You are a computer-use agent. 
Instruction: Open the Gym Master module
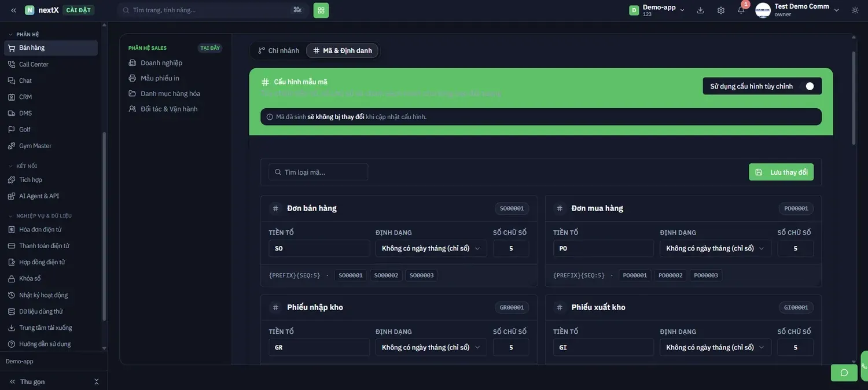point(50,146)
